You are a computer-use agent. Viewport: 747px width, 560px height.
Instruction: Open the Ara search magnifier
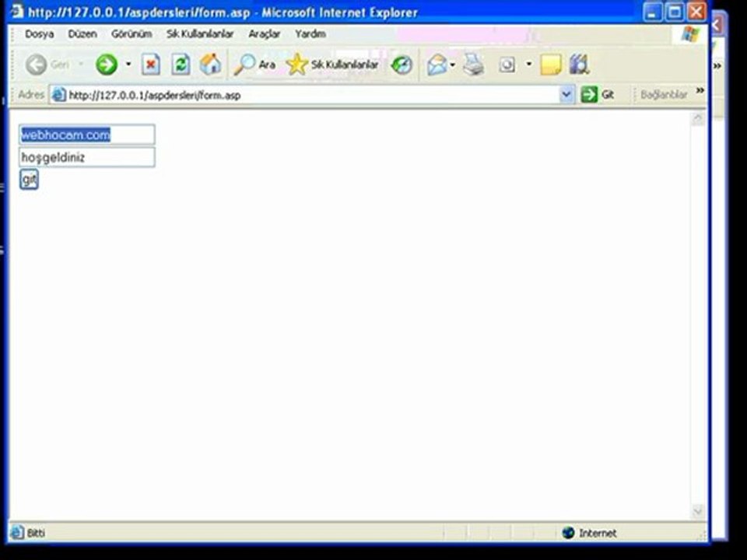pos(254,65)
